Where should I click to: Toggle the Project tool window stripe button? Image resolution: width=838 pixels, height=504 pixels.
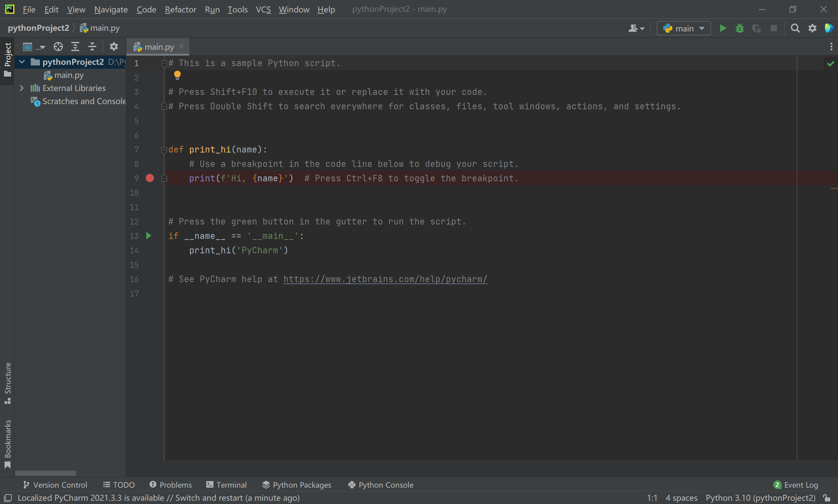tap(8, 60)
